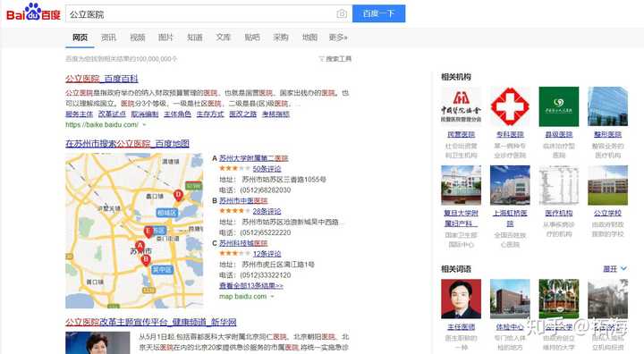
Task: Open the 改革试点 sub-link
Action: (112, 114)
